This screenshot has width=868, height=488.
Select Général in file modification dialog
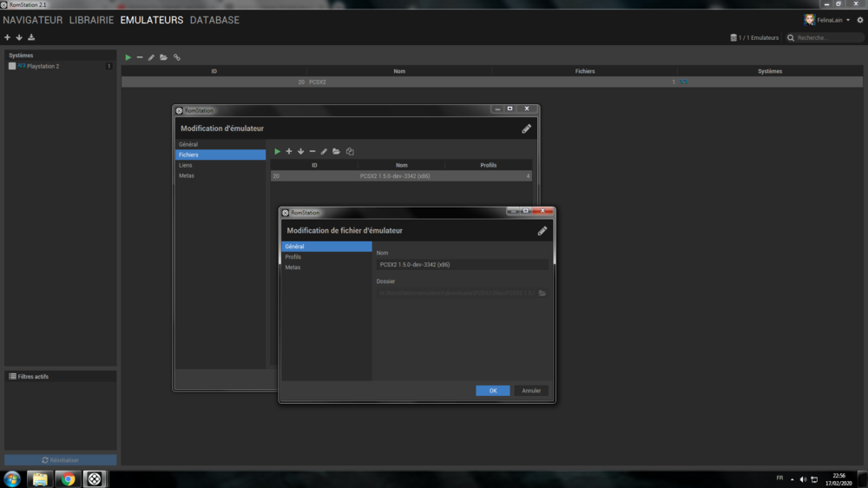(x=326, y=247)
